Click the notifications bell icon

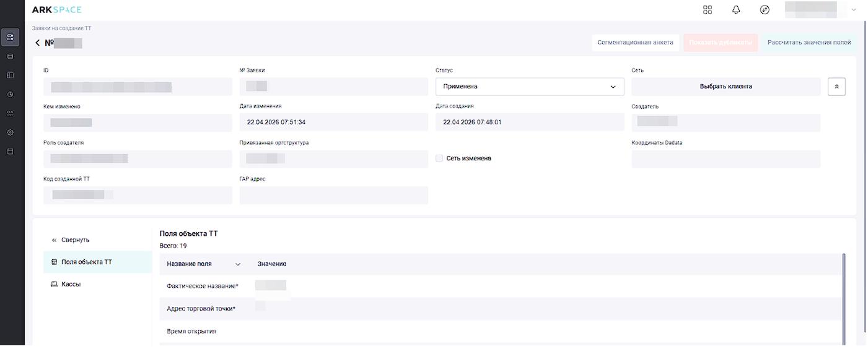(736, 10)
